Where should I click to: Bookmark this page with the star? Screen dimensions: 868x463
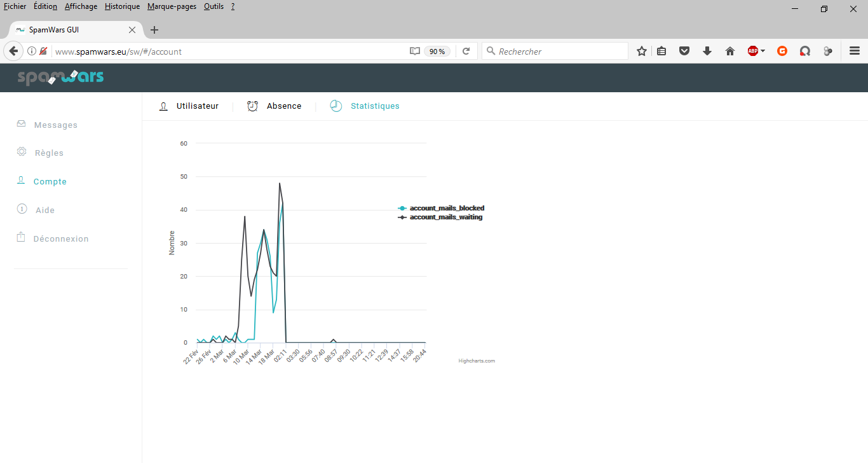pos(642,51)
